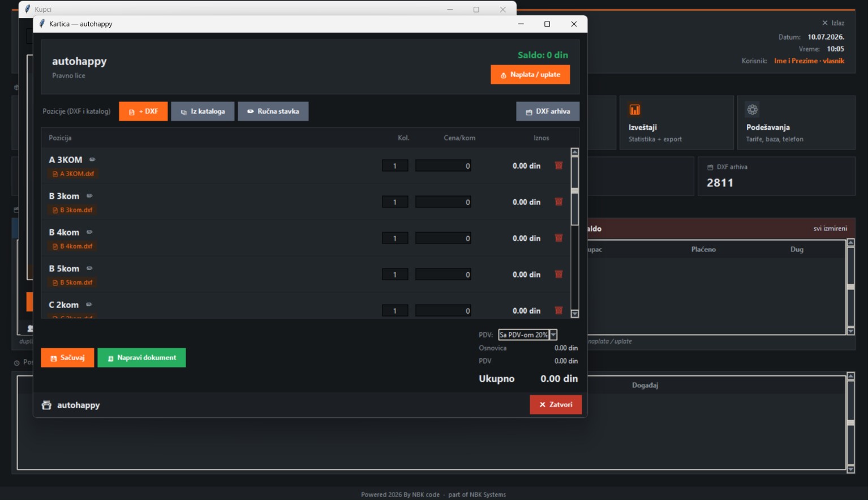Screen dimensions: 868x500
Task: Edit name of B 3kom via pencil icon
Action: (x=89, y=196)
